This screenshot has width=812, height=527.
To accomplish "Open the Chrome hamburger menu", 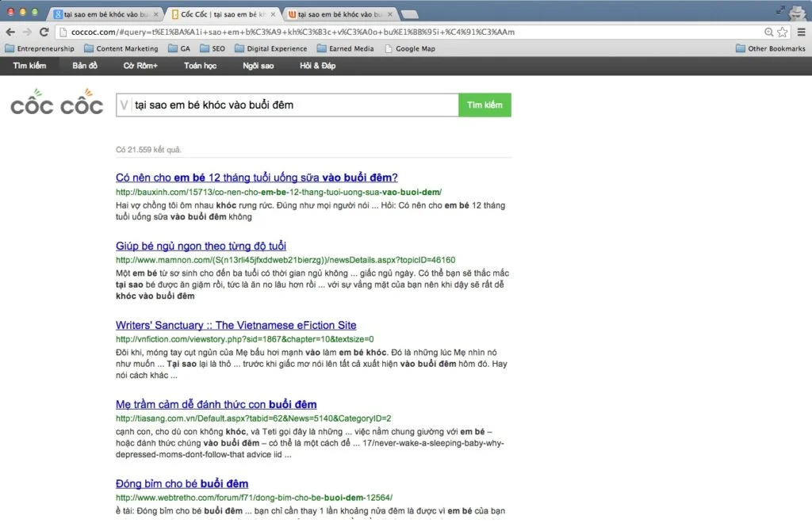I will point(799,32).
